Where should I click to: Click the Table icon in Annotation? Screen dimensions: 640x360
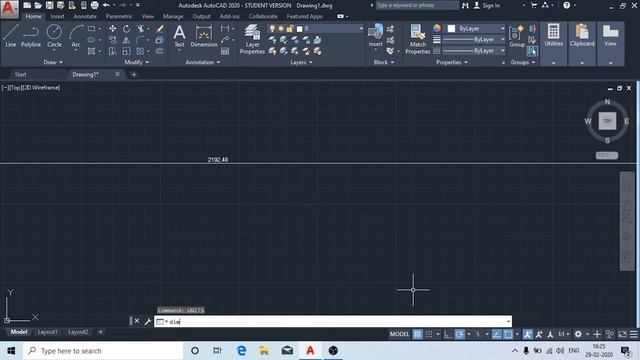pos(225,51)
